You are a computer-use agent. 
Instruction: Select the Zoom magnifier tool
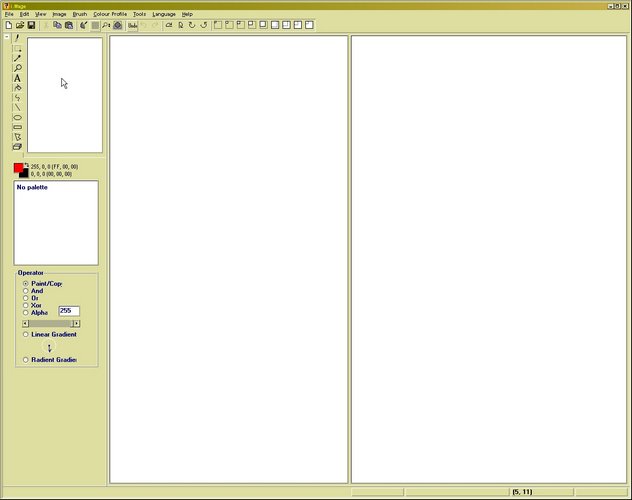pos(17,68)
